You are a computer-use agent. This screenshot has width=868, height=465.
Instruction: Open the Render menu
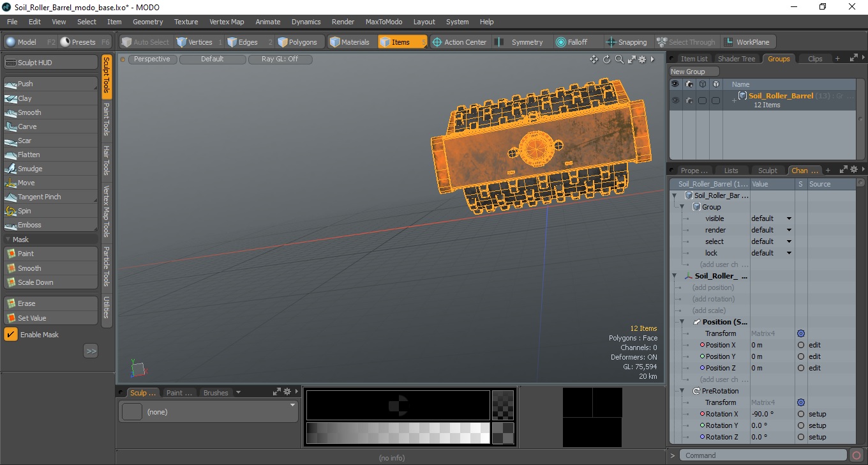tap(343, 22)
